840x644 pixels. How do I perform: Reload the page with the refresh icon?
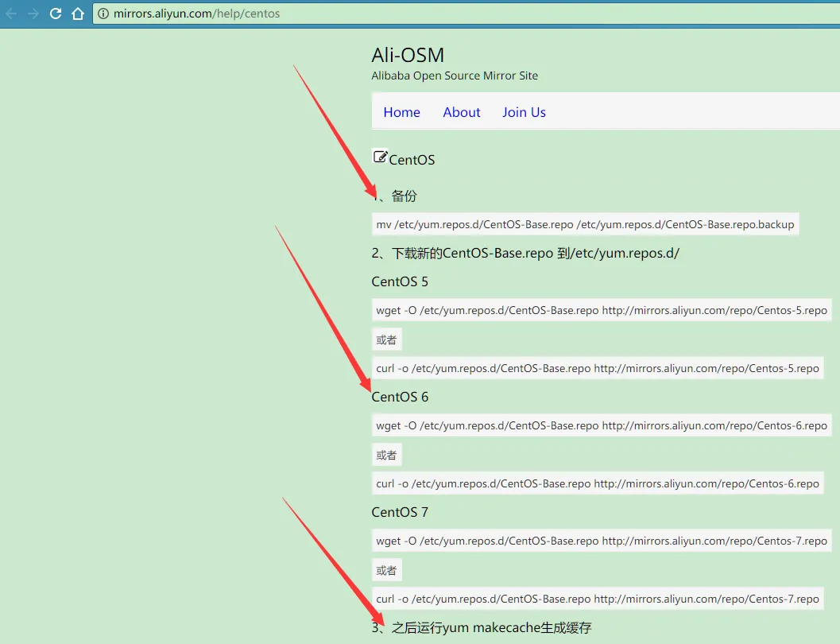pyautogui.click(x=56, y=14)
